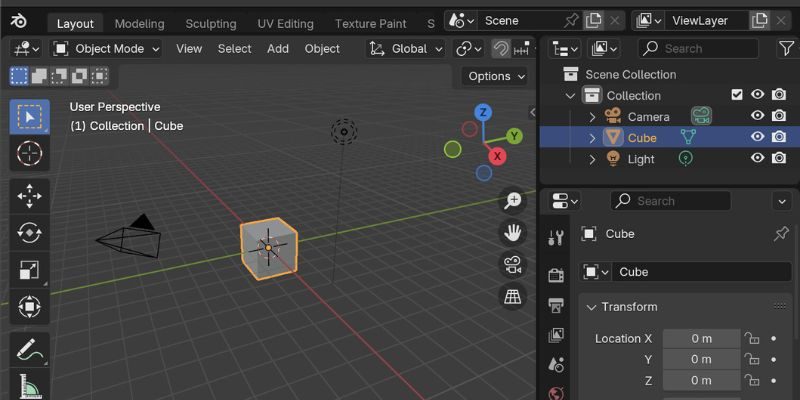Click the pan hand viewport icon
This screenshot has height=400, width=800.
tap(512, 233)
